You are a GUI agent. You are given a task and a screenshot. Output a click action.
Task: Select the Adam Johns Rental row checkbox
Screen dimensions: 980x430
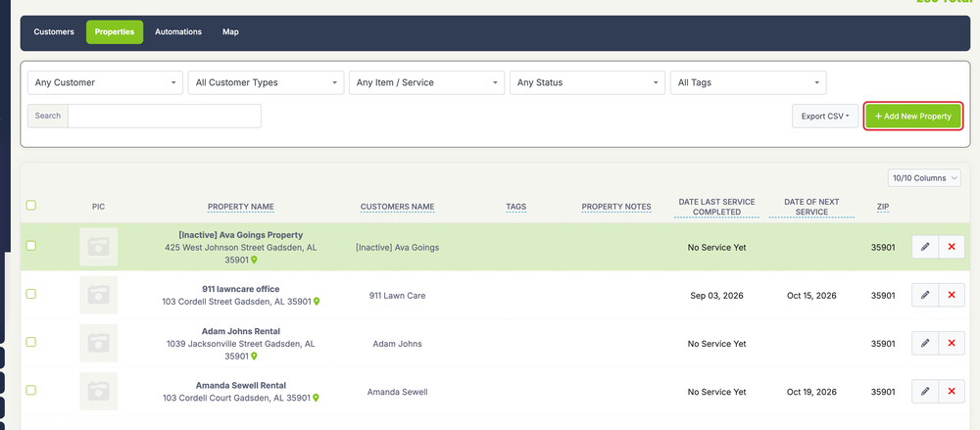[x=30, y=342]
